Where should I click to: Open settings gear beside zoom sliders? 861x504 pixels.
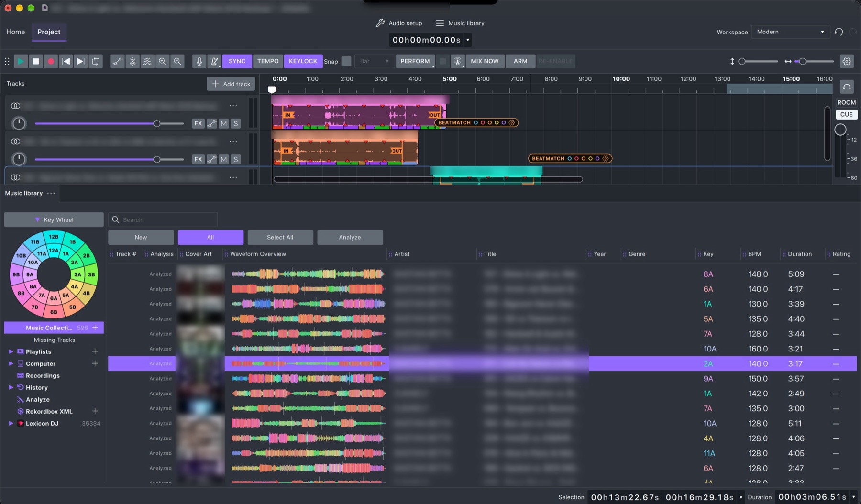click(x=847, y=61)
